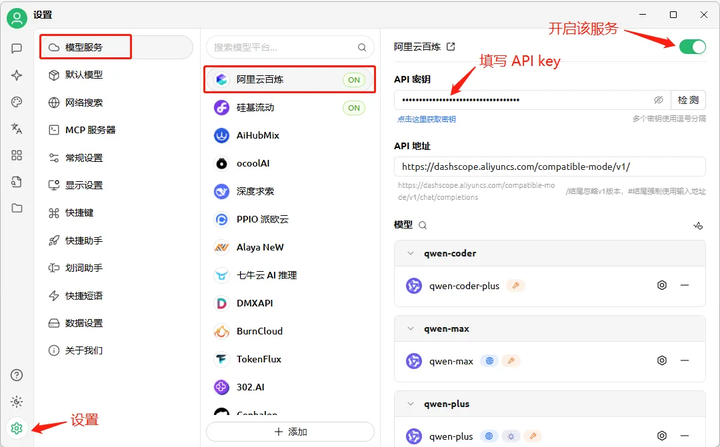Open 常规设置 settings section
This screenshot has width=720, height=447.
tap(117, 158)
